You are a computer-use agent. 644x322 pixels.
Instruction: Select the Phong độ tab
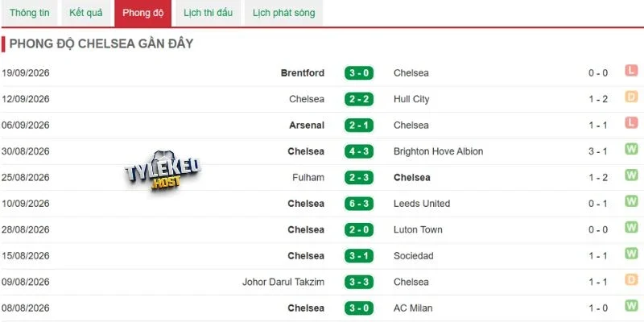click(143, 13)
